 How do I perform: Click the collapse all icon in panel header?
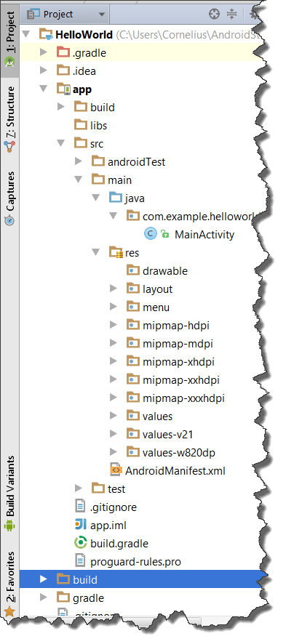tap(231, 14)
